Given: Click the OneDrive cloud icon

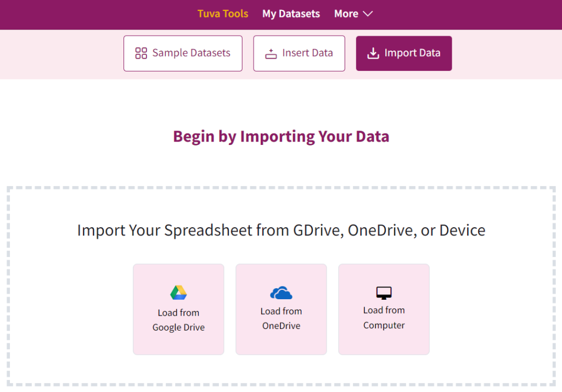Looking at the screenshot, I should pos(281,293).
